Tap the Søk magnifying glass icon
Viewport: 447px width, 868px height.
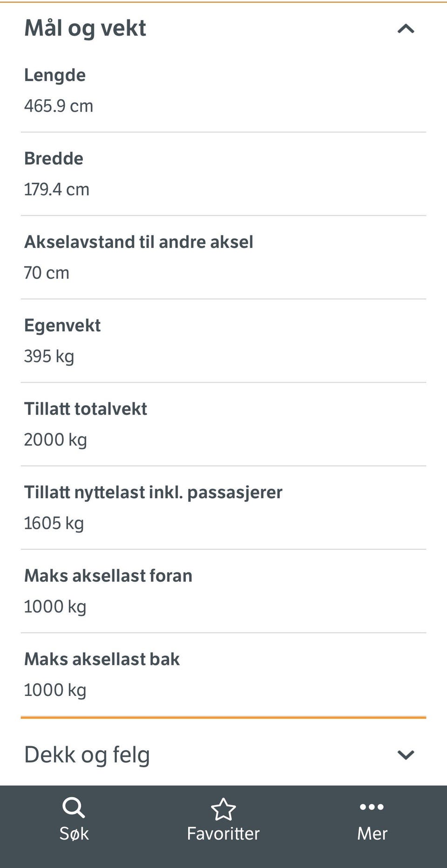click(74, 808)
